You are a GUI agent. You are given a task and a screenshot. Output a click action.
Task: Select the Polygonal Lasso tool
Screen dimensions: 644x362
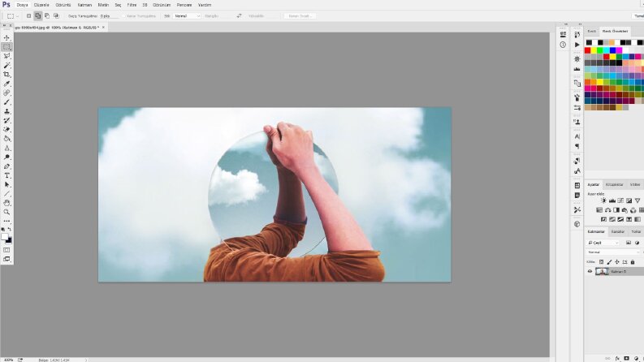tap(6, 56)
